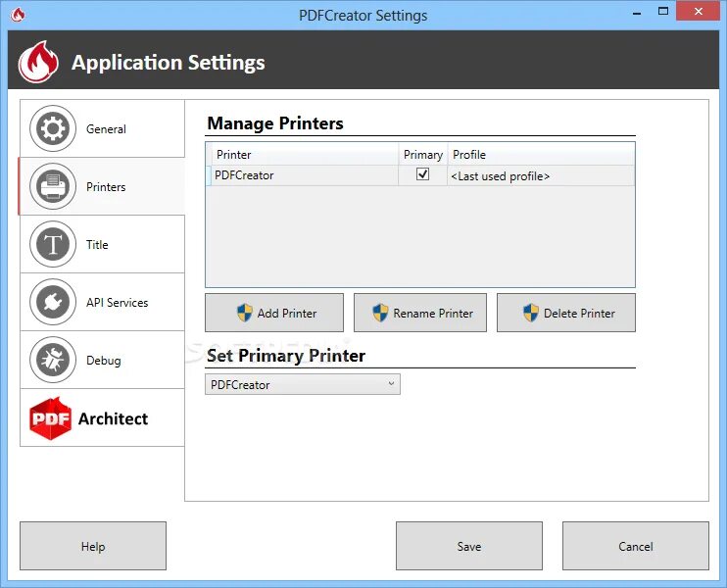Click the Help button
Image resolution: width=727 pixels, height=588 pixels.
[93, 546]
